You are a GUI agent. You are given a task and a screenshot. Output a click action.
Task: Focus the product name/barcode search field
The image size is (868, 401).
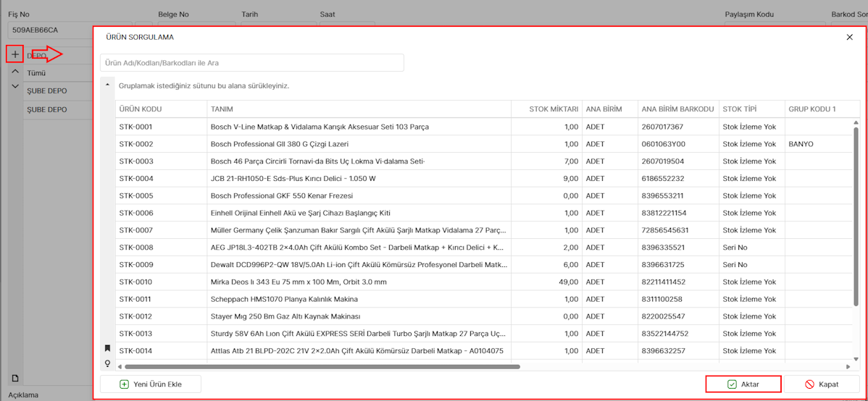click(x=251, y=63)
